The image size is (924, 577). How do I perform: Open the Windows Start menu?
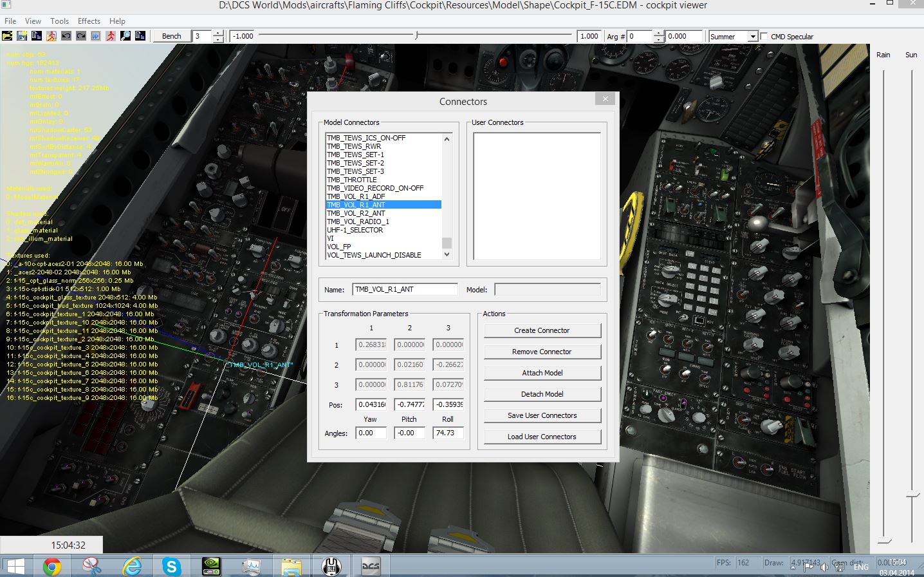14,566
